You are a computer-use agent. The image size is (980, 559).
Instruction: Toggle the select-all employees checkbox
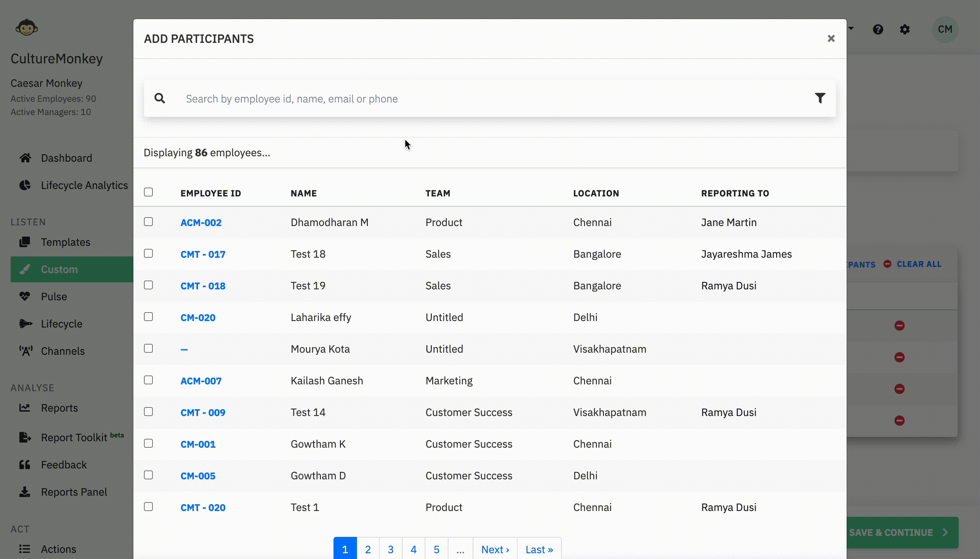[148, 192]
